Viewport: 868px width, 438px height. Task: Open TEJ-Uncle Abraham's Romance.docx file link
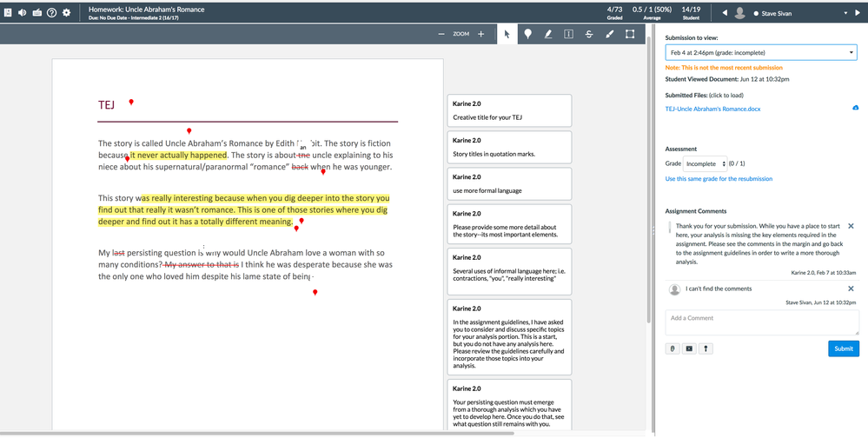(x=712, y=109)
